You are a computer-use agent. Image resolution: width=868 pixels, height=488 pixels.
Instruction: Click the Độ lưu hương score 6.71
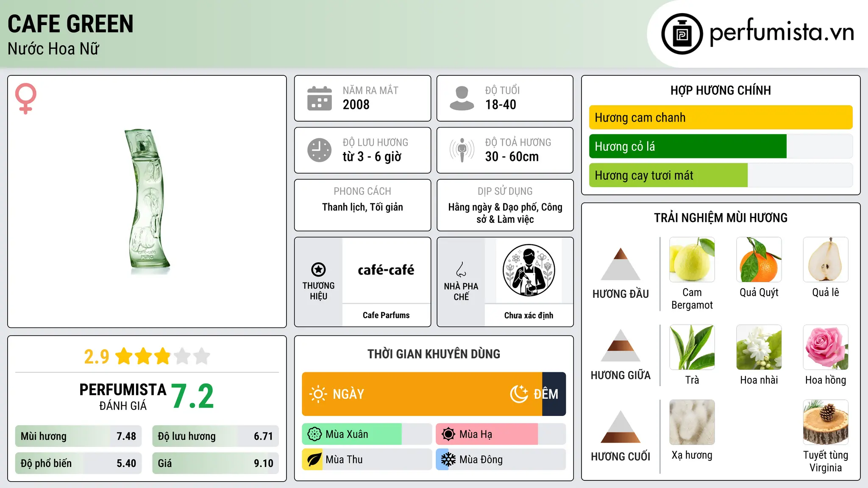tap(263, 436)
